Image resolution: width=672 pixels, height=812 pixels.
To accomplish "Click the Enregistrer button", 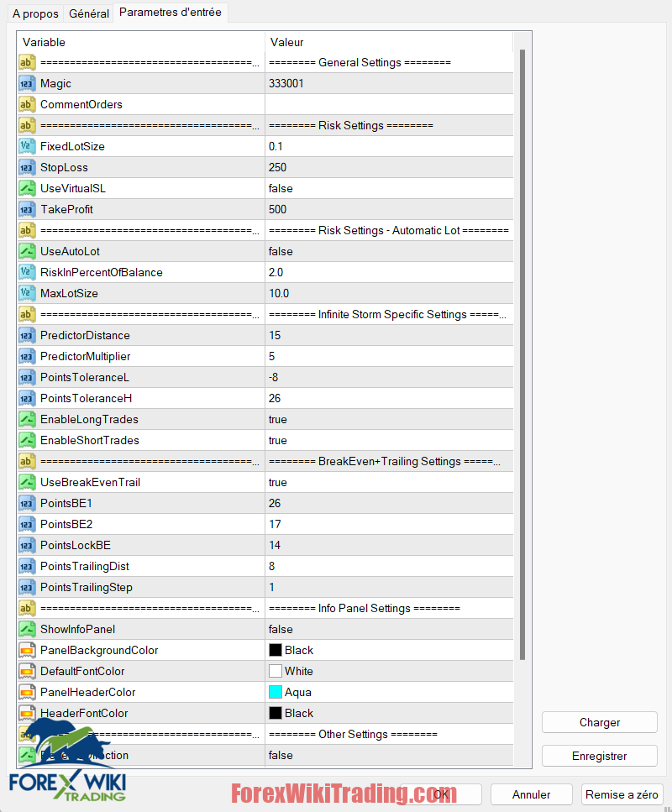I will 600,756.
